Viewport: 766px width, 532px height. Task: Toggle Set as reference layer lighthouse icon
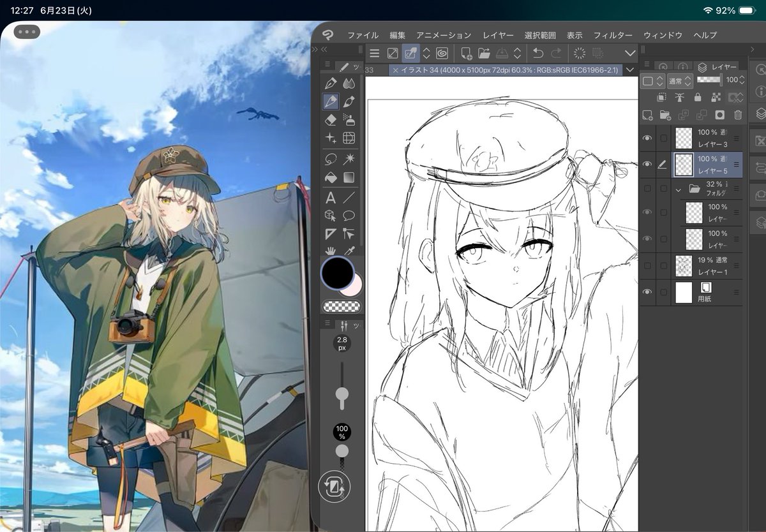tap(679, 97)
